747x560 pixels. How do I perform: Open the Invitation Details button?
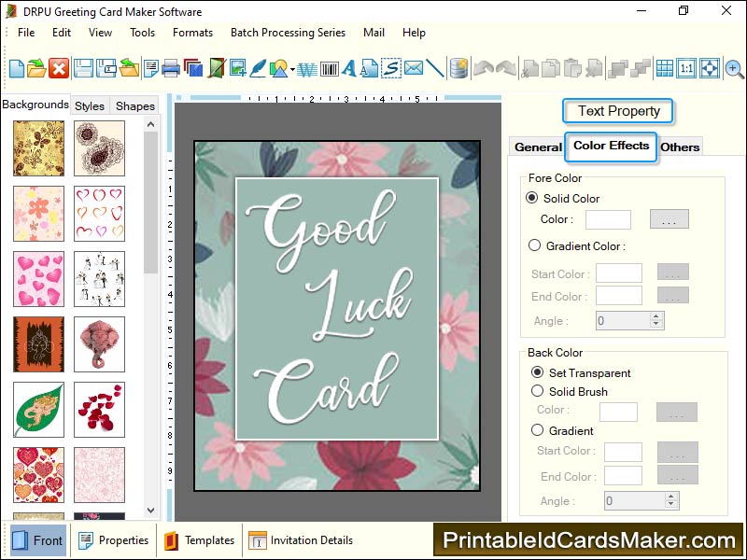click(x=302, y=540)
